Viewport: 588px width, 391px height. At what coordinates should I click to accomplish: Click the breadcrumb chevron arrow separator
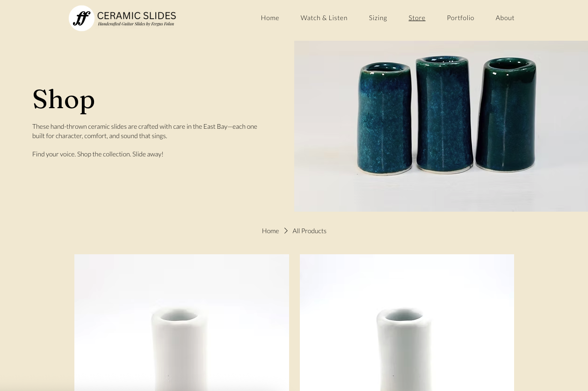pyautogui.click(x=286, y=231)
